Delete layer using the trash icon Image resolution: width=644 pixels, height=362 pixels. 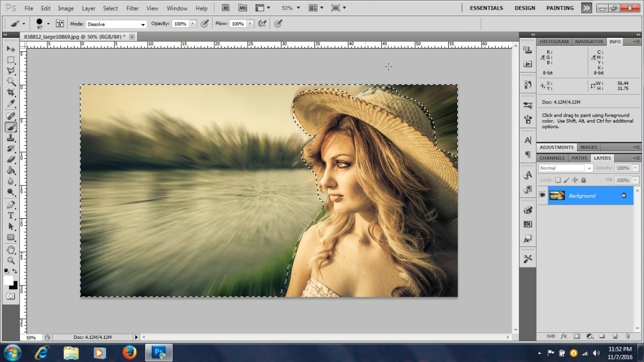[627, 336]
